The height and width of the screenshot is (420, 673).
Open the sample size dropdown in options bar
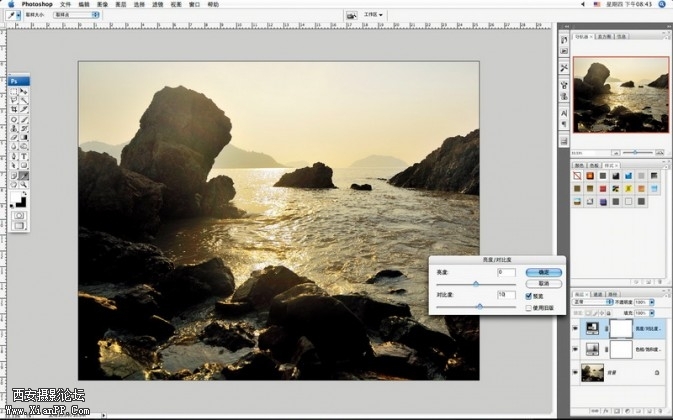[x=75, y=16]
